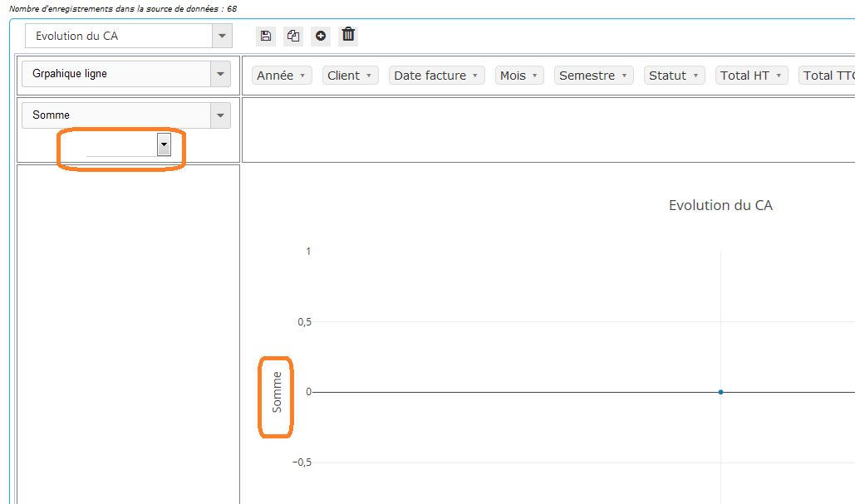Image resolution: width=855 pixels, height=504 pixels.
Task: Click the duplicate report icon
Action: tap(293, 36)
